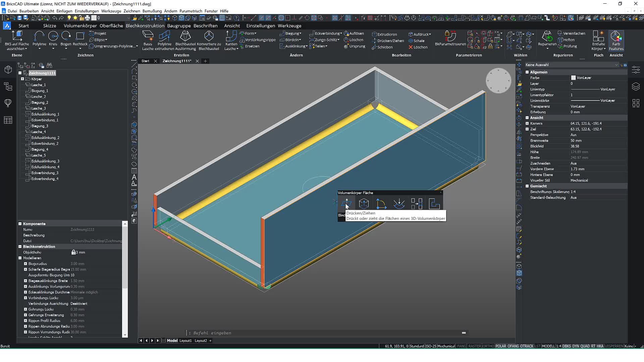The width and height of the screenshot is (644, 362).
Task: Add a new layout with plus button
Action: 210,341
